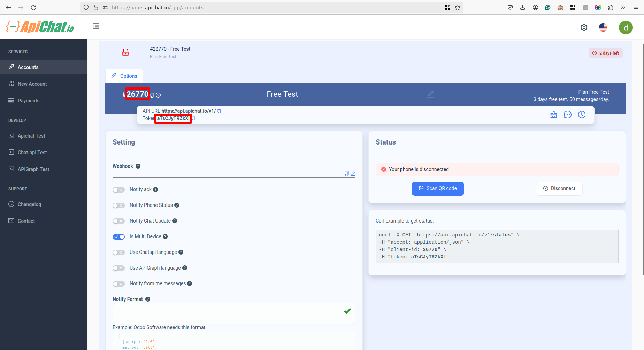Open Contact in the sidebar
Screen dimensions: 644x350
point(44,221)
